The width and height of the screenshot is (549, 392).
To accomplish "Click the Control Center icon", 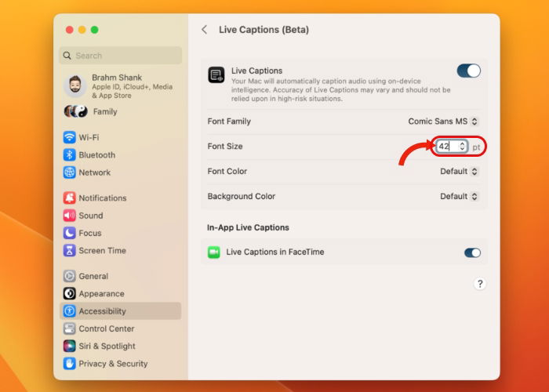I will (x=69, y=328).
